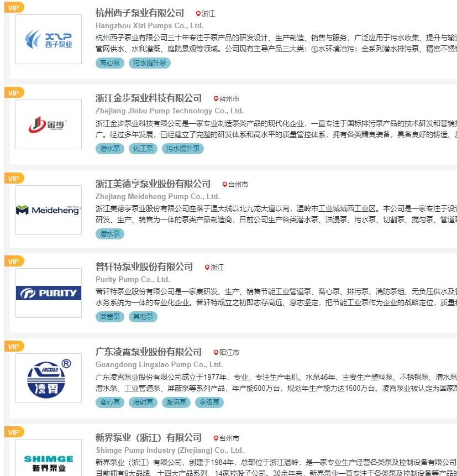Open 浙江美德亨泵业股份有限公司 company page
Screen dimensions: 457x476
click(x=153, y=184)
